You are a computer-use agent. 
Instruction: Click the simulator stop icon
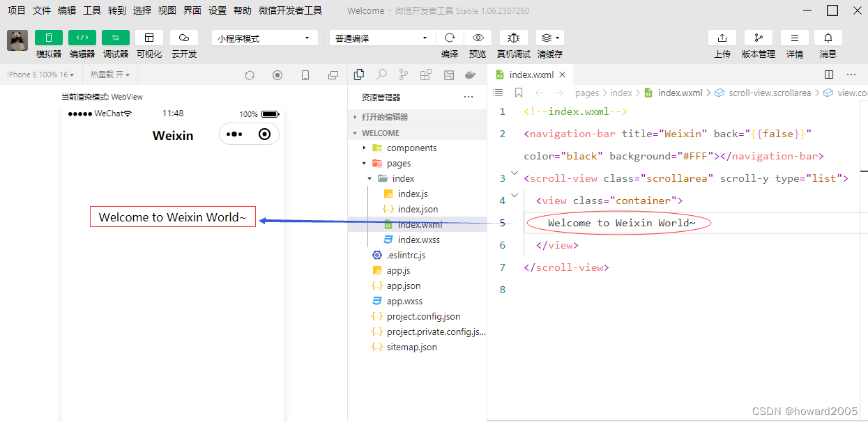[277, 75]
